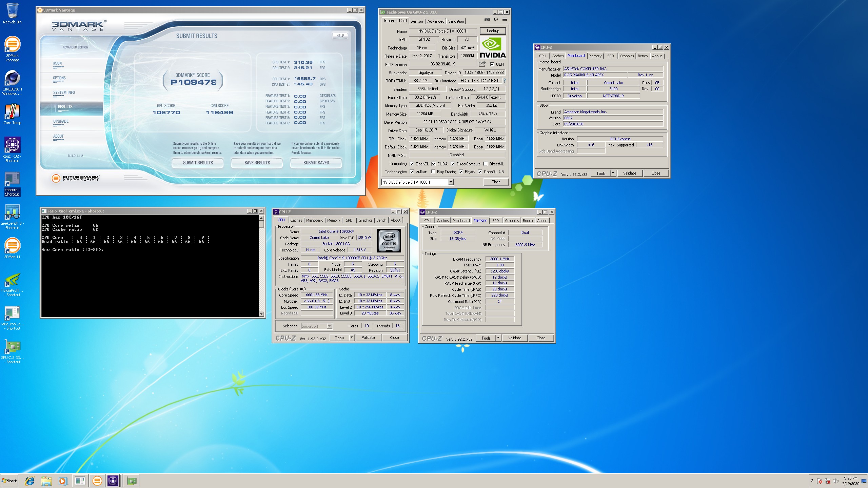This screenshot has height=488, width=868.
Task: Click the Start button on the taskbar
Action: point(9,481)
